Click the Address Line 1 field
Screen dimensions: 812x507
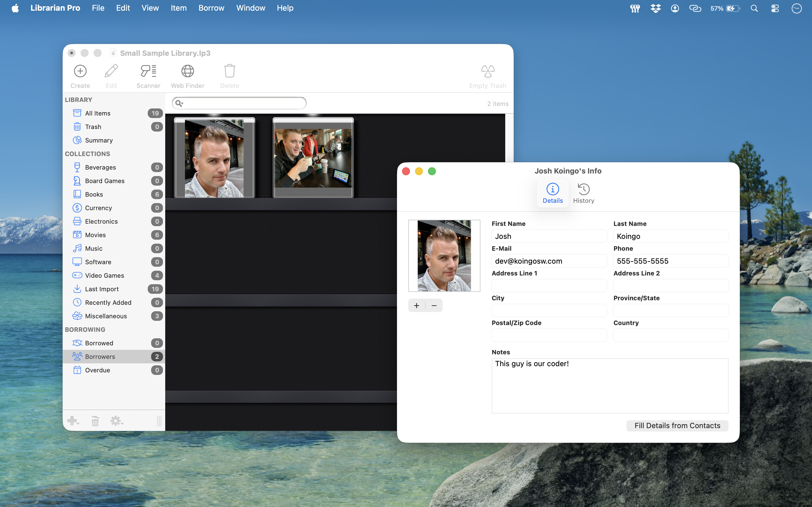click(549, 286)
